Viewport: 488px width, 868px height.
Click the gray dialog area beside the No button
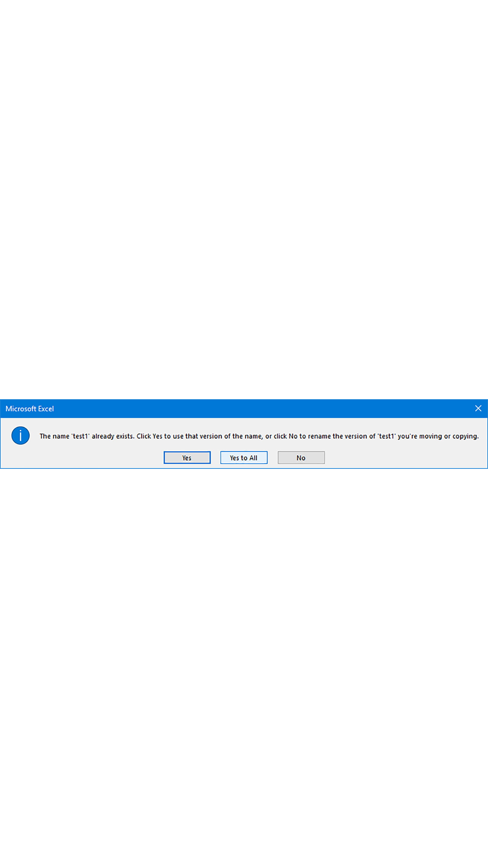click(x=404, y=458)
